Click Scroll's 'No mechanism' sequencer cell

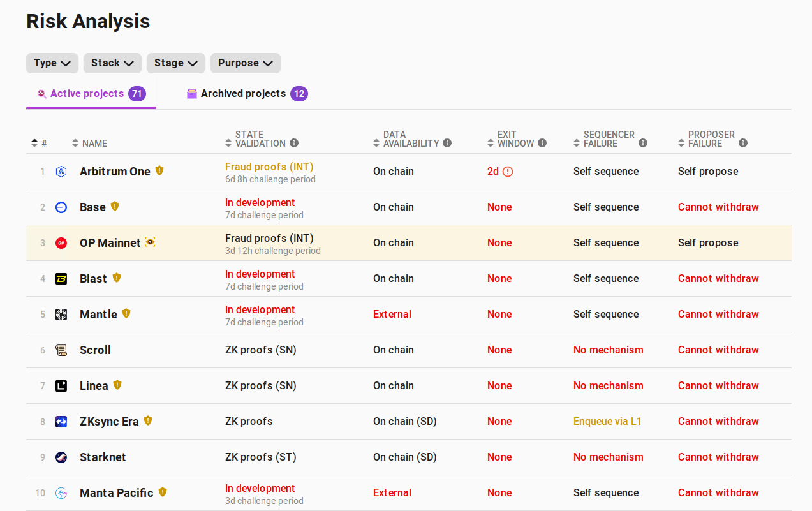(x=609, y=350)
